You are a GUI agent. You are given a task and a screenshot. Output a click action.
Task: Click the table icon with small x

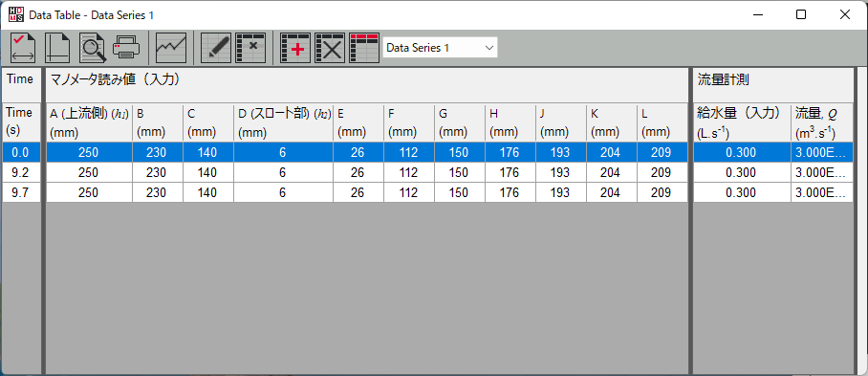pyautogui.click(x=250, y=48)
